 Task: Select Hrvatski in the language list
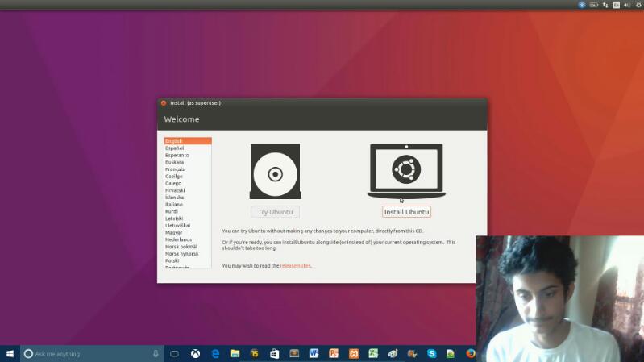pos(188,190)
